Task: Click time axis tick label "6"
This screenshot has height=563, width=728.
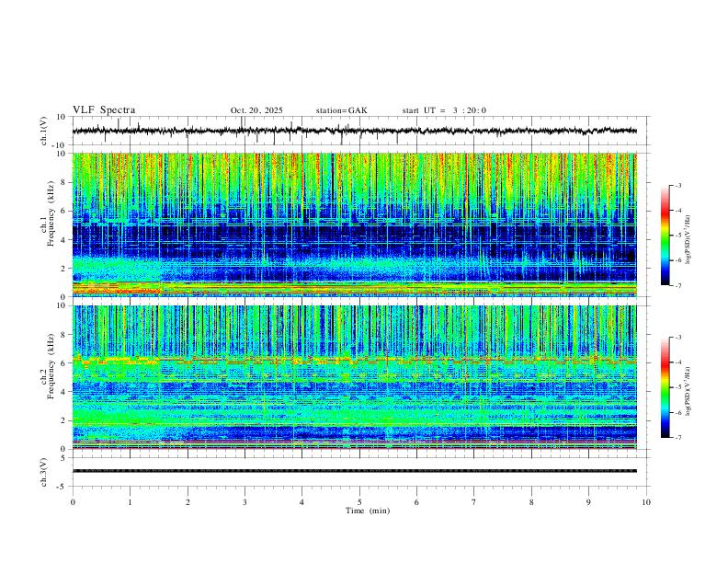Action: 416,502
